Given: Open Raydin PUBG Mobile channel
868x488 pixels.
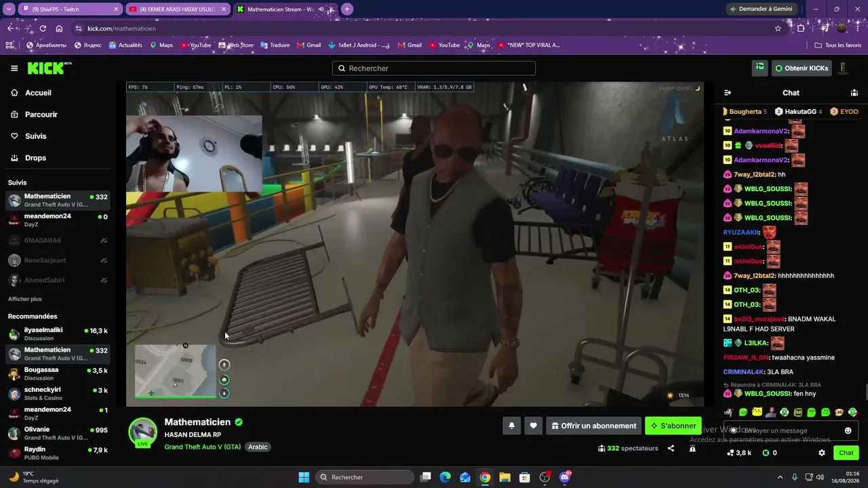Looking at the screenshot, I should point(57,453).
